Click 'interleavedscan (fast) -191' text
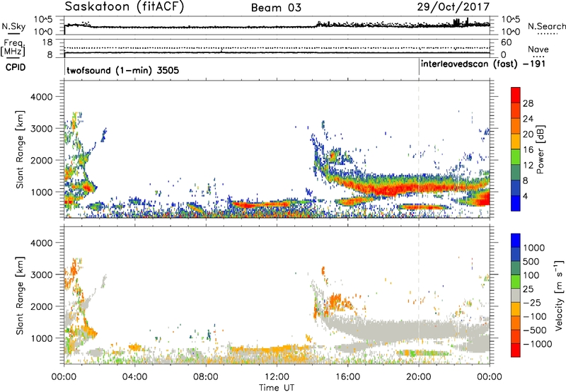Viewport: 566px width, 392px height. tap(483, 64)
